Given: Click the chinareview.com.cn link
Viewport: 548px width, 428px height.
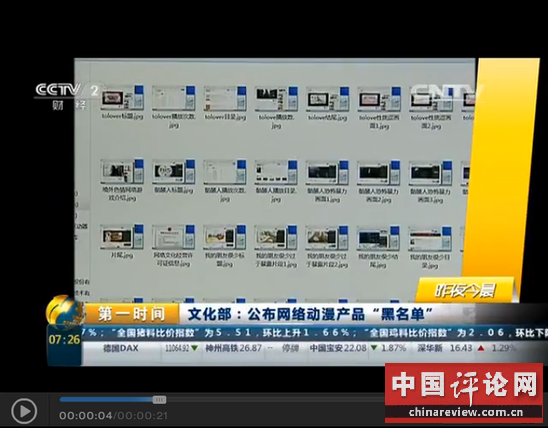Looking at the screenshot, I should pyautogui.click(x=466, y=412).
